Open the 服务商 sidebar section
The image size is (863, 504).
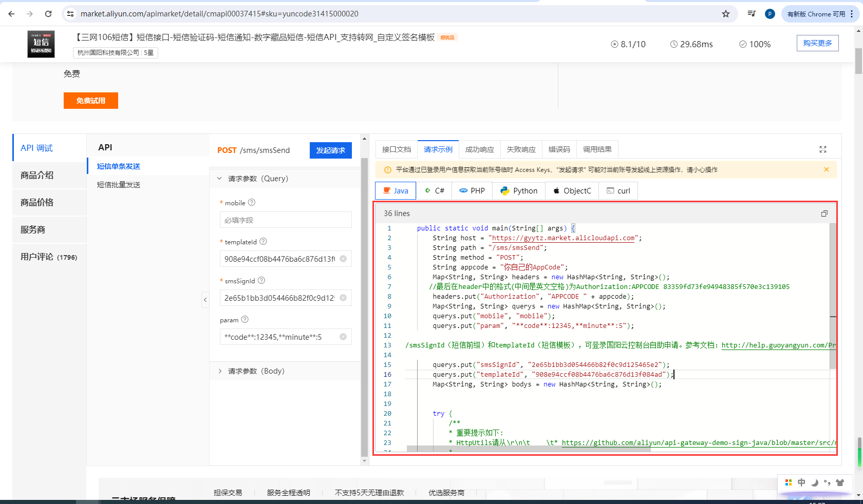[49, 229]
